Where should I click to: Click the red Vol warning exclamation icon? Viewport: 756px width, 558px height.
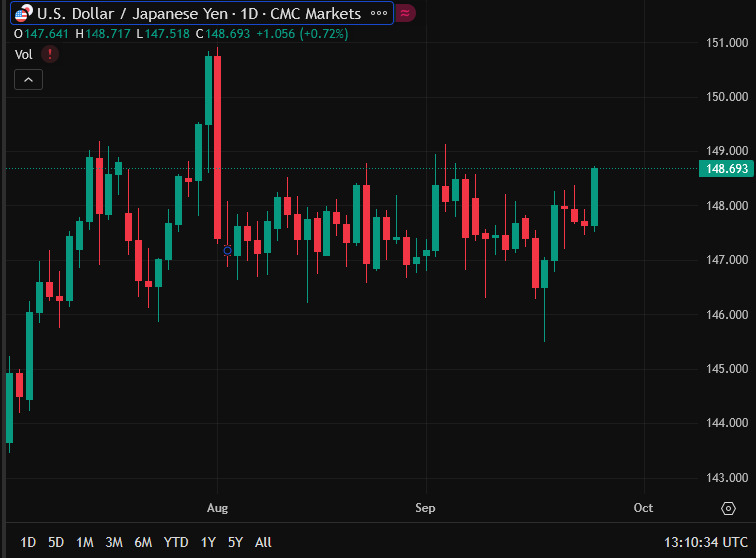[50, 55]
